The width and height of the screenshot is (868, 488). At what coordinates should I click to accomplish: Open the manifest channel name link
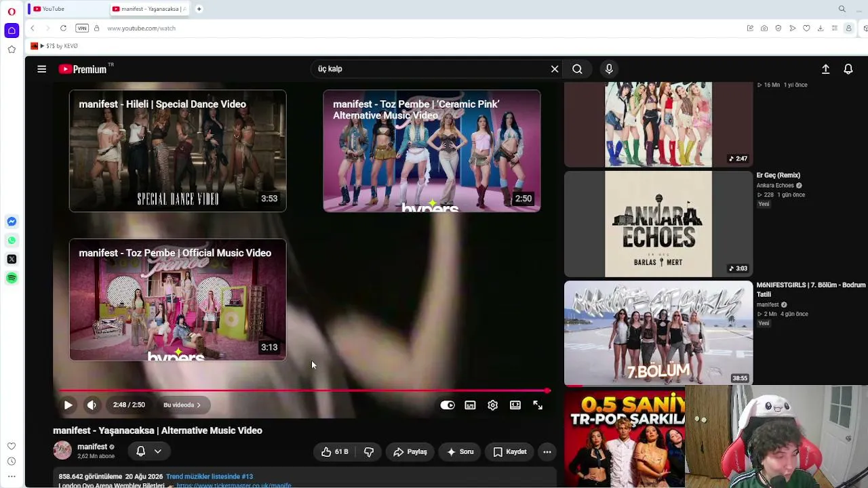92,447
